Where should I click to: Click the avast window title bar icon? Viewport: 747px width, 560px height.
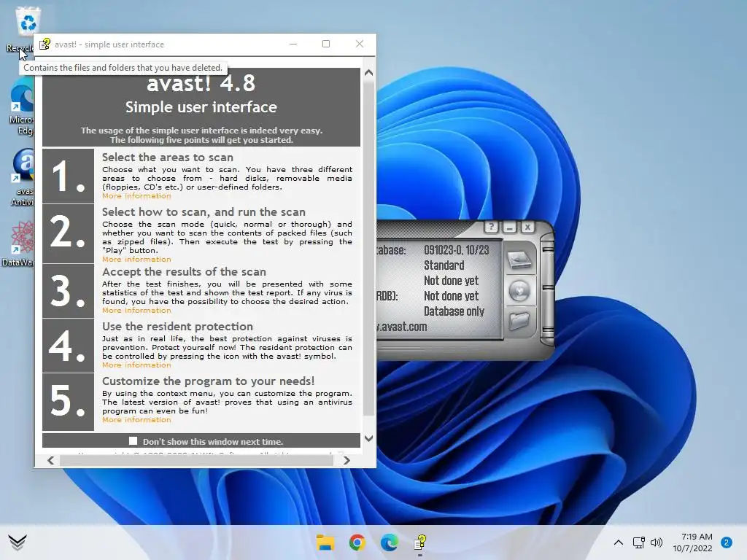(44, 44)
